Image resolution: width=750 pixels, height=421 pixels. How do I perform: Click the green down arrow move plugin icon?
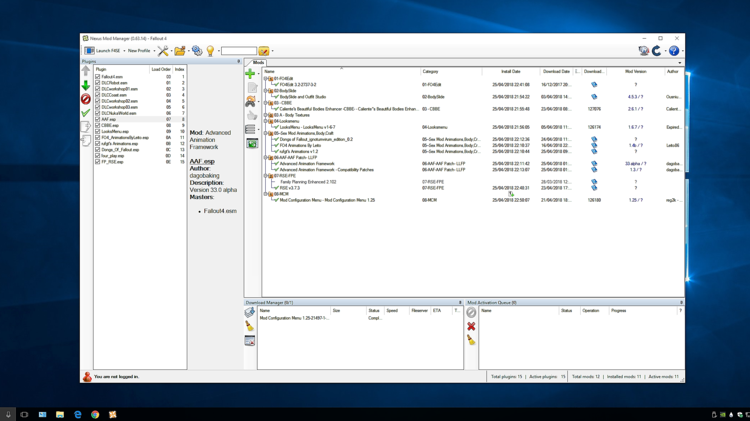pos(86,86)
